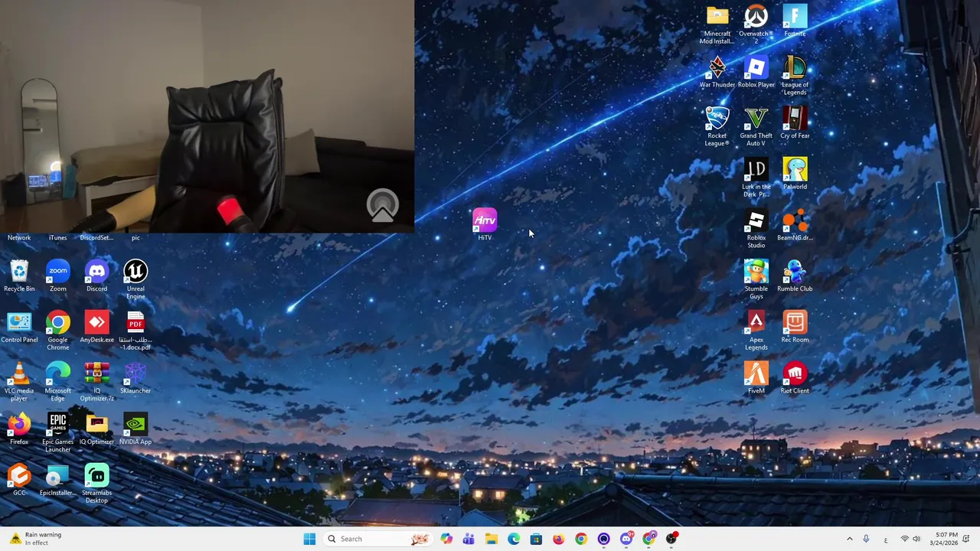Open Rumble Club shortcut
The image size is (980, 551).
click(795, 276)
